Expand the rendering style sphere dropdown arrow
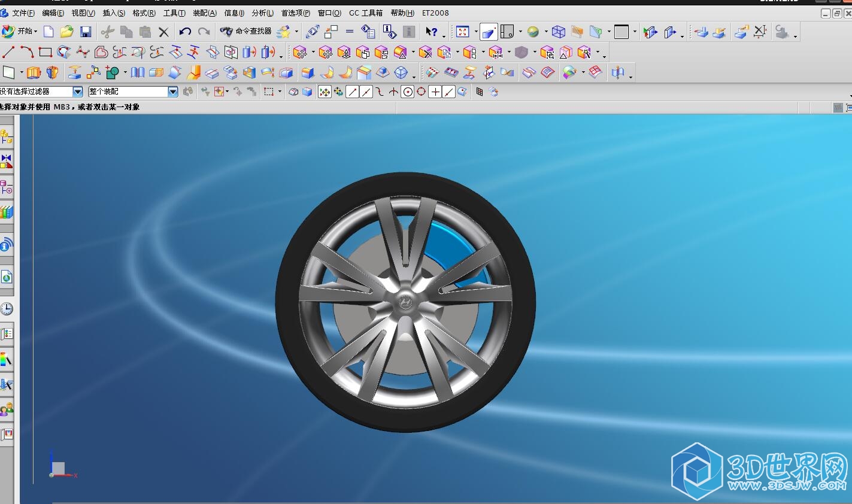 coord(546,32)
